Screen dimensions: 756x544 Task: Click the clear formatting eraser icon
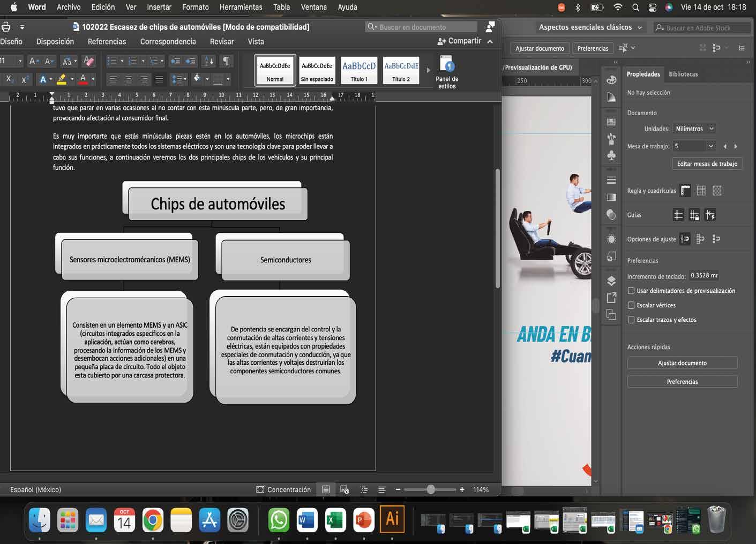[89, 61]
